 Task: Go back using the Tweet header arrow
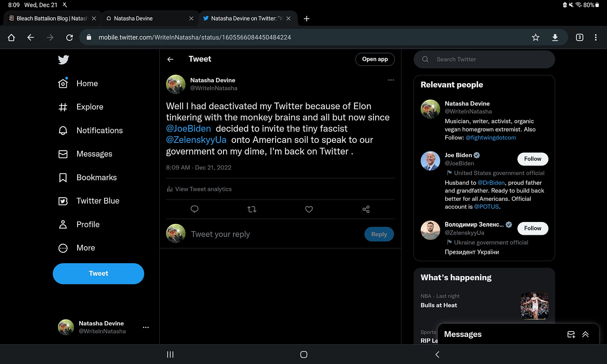coord(170,59)
